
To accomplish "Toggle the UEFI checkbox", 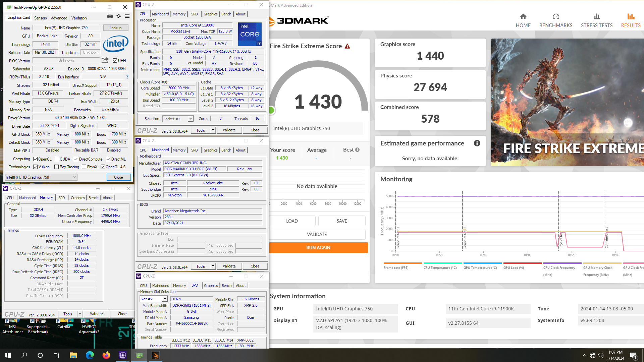I will coord(115,61).
